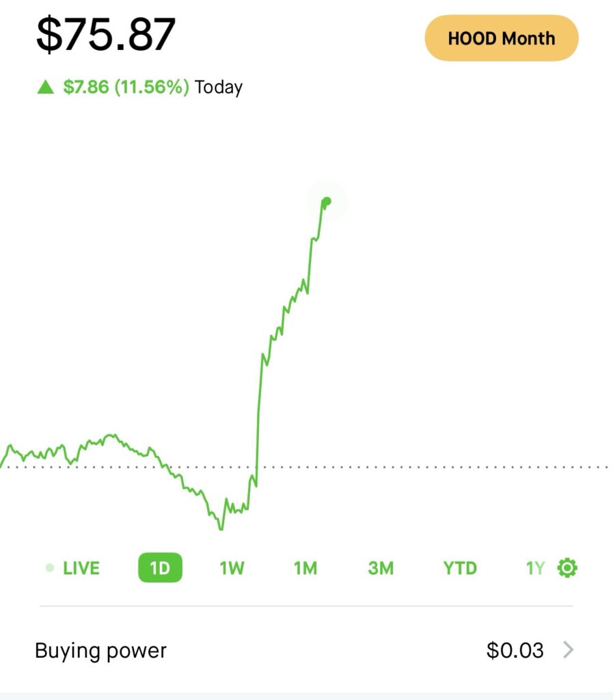Click the $0.03 buying power amount

point(515,650)
